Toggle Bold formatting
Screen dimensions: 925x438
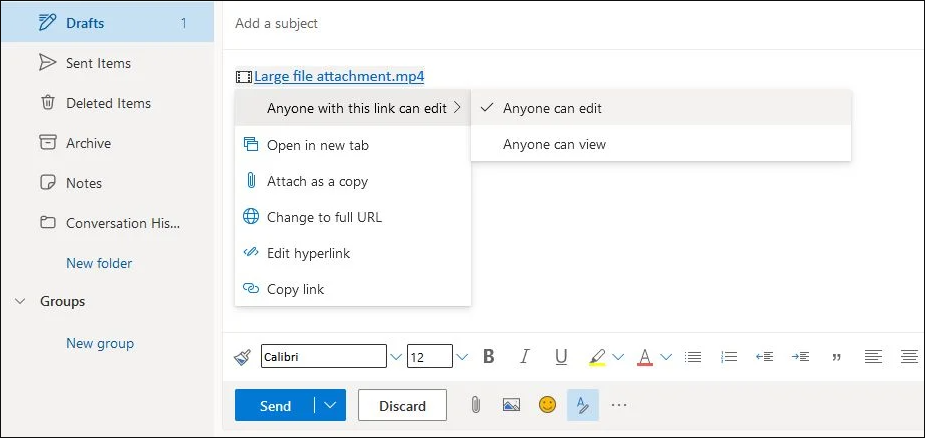coord(488,357)
